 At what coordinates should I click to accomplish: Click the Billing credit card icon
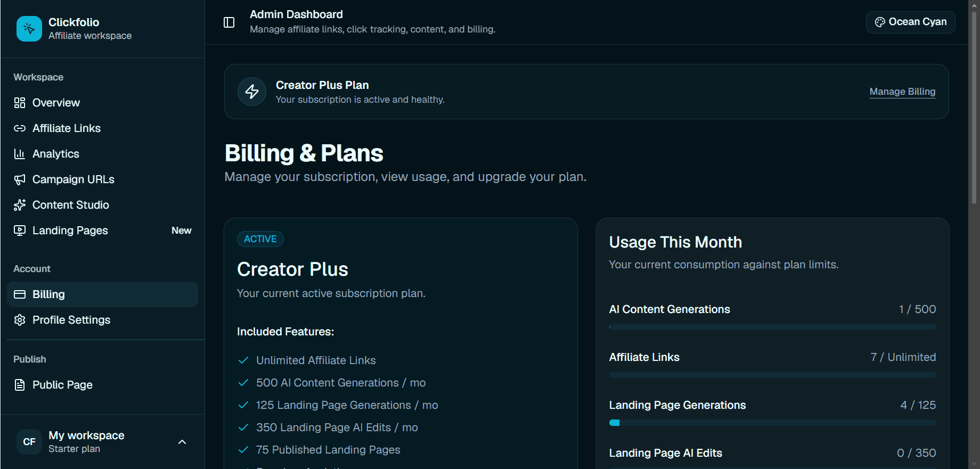[x=20, y=294]
